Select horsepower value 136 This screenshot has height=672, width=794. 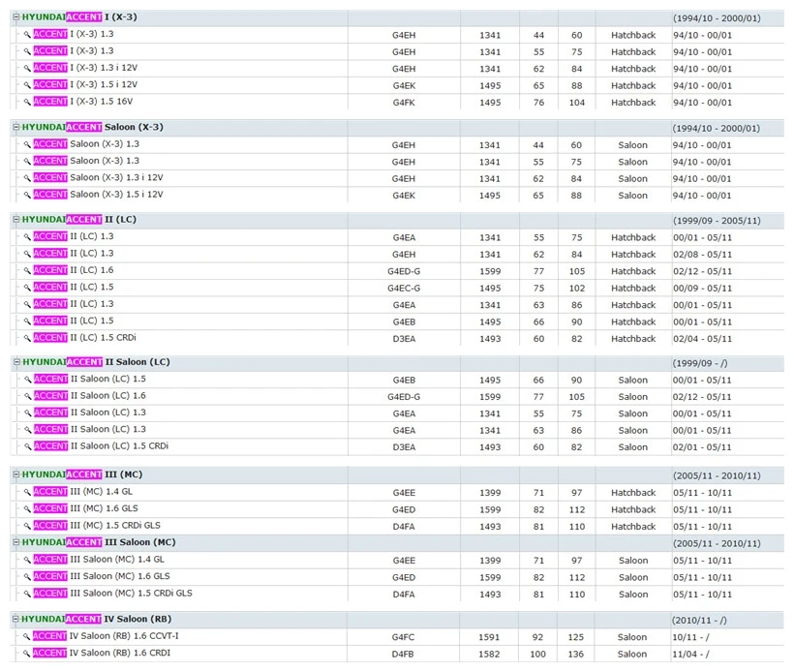click(x=576, y=655)
